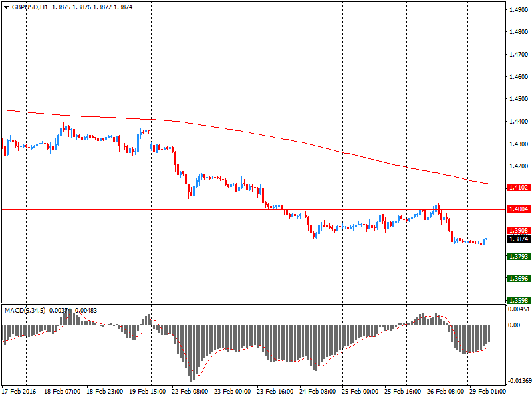Click the 1.4004 resistance level label
The height and width of the screenshot is (399, 532).
point(519,209)
